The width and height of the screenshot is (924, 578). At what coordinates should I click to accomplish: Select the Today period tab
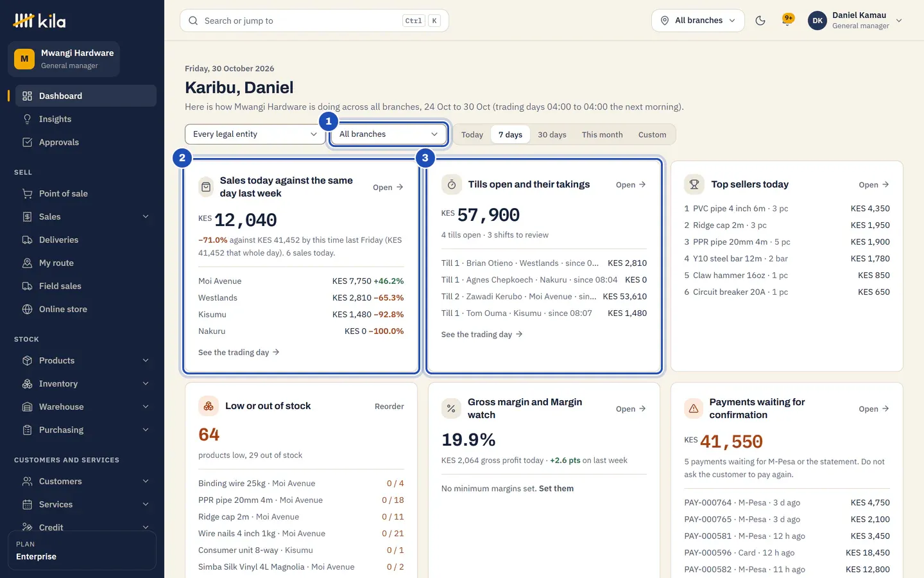472,134
